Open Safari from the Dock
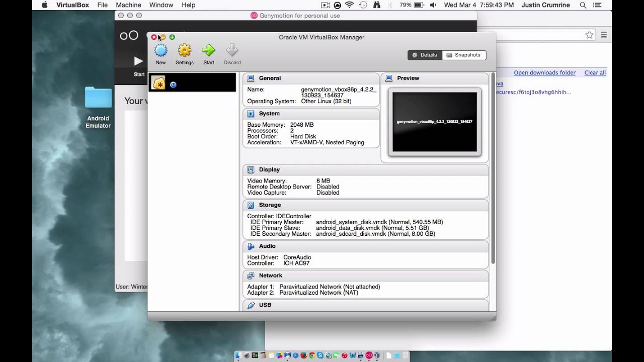644x362 pixels. pyautogui.click(x=295, y=355)
